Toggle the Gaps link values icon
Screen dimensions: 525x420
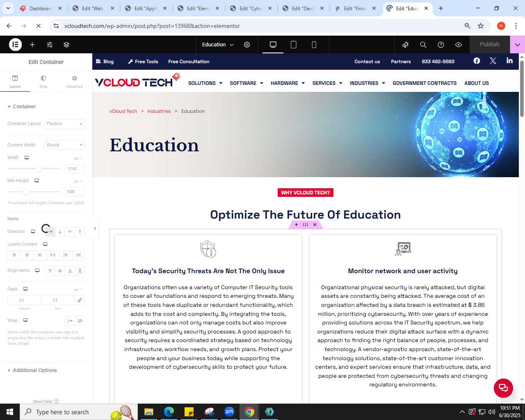(80, 300)
